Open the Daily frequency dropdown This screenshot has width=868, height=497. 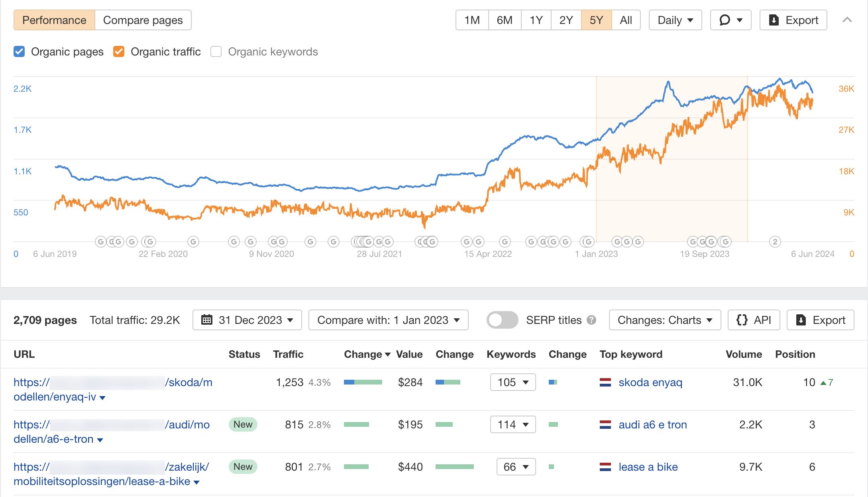675,20
